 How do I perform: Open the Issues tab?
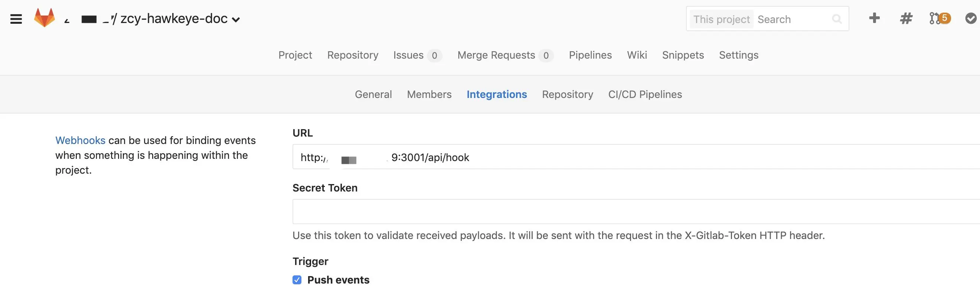tap(408, 55)
